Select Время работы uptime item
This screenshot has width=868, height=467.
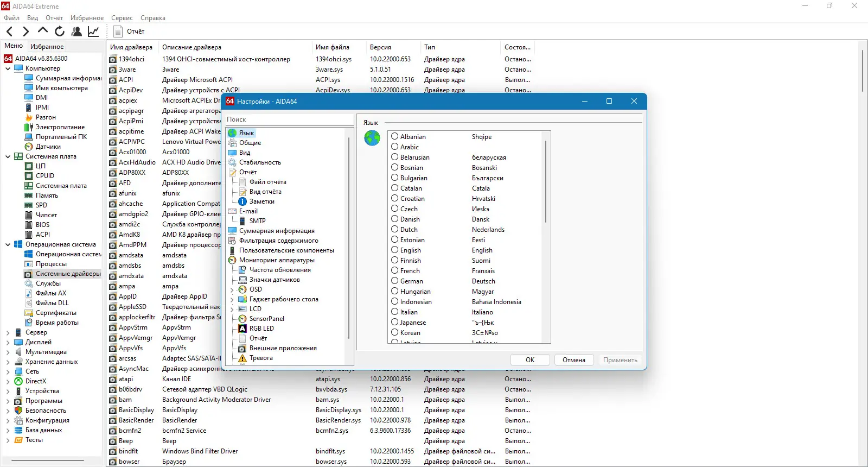(x=57, y=323)
